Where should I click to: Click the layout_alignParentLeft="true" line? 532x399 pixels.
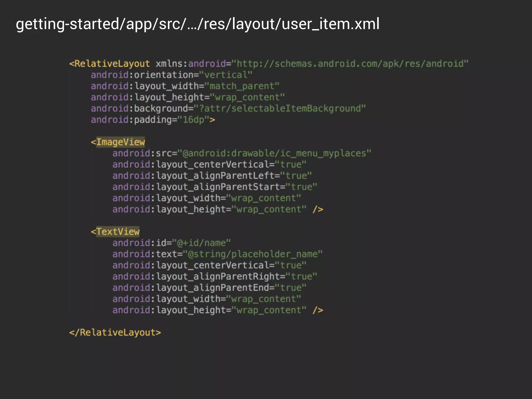pos(212,176)
